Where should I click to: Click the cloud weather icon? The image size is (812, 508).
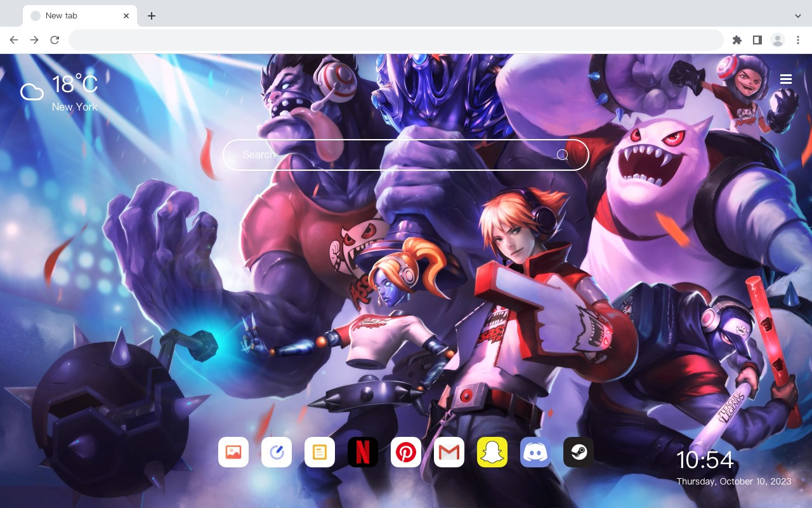coord(32,92)
